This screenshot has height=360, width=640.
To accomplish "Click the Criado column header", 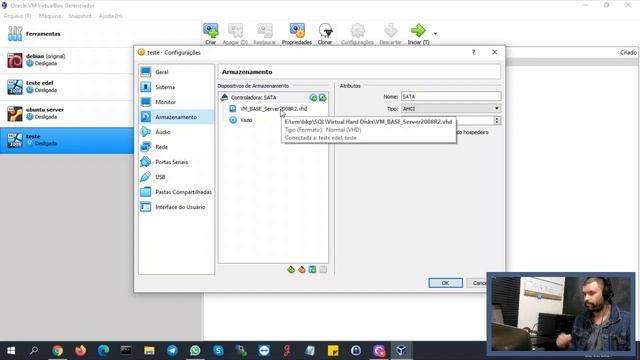I will [628, 53].
